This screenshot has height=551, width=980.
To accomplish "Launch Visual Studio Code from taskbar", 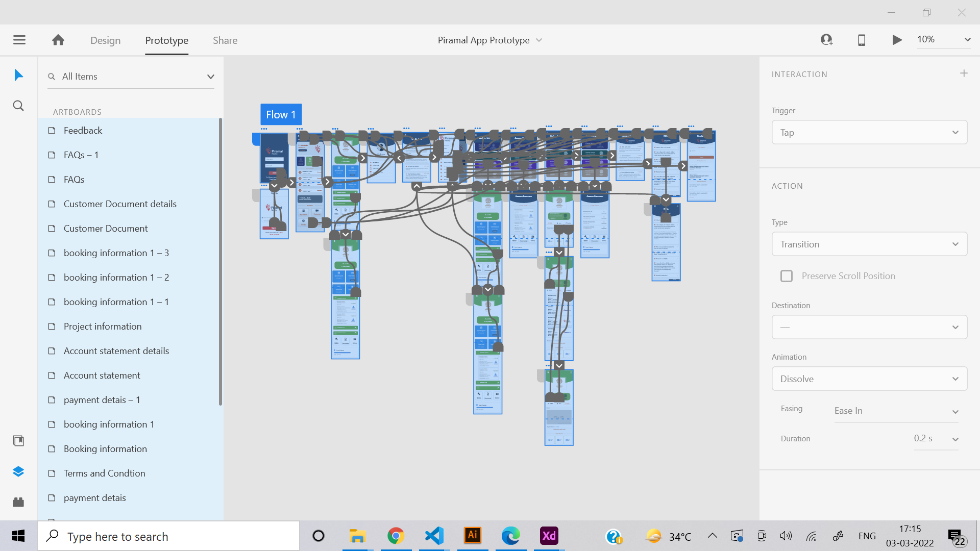I will point(434,536).
